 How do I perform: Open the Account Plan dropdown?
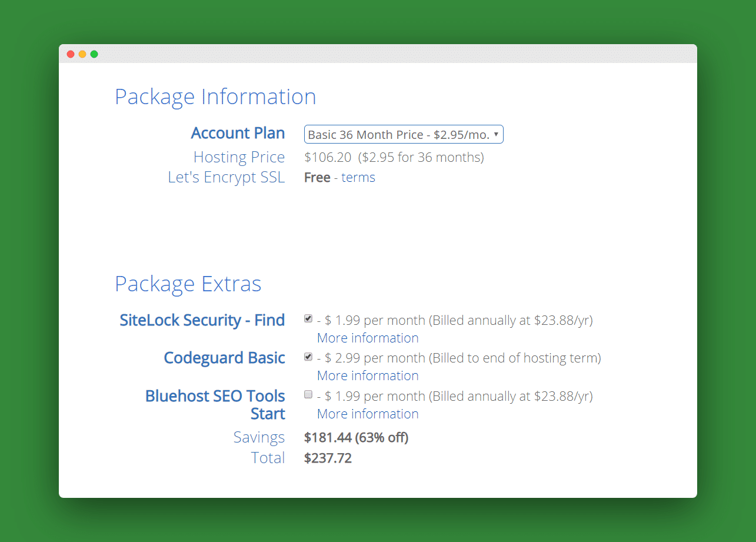click(x=404, y=134)
